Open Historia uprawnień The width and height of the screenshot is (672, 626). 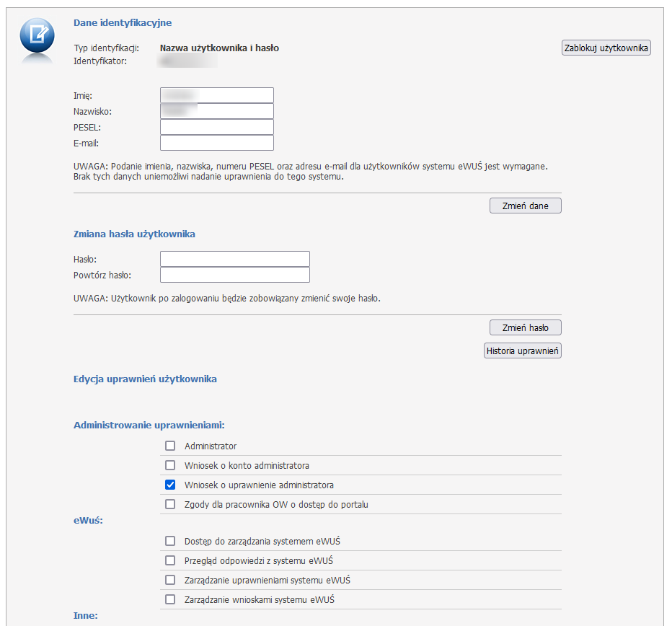click(522, 351)
